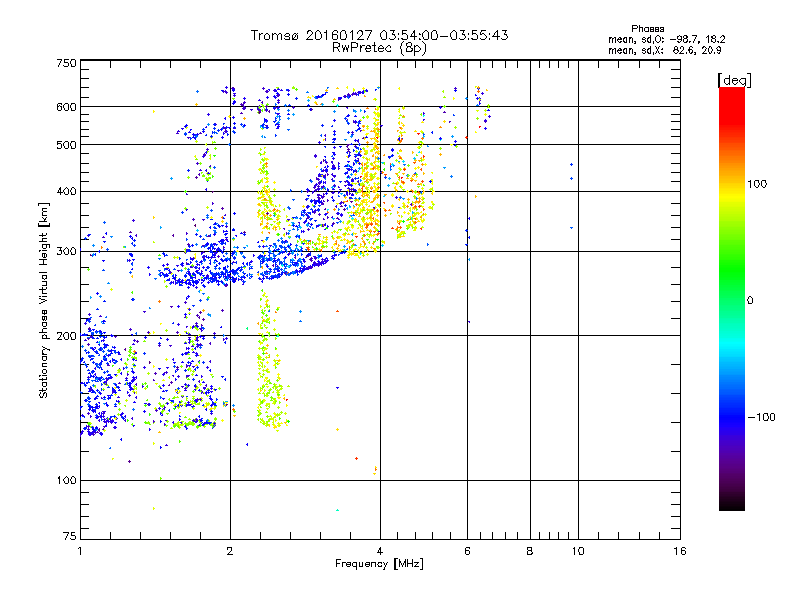The image size is (800, 600).
Task: Click the 'RwPretec (8p)' subtitle
Action: [x=379, y=48]
